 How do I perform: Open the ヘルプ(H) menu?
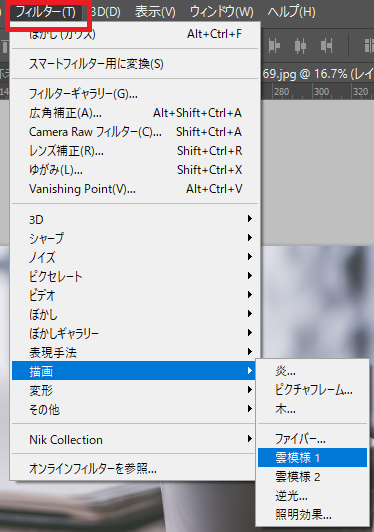coord(292,12)
